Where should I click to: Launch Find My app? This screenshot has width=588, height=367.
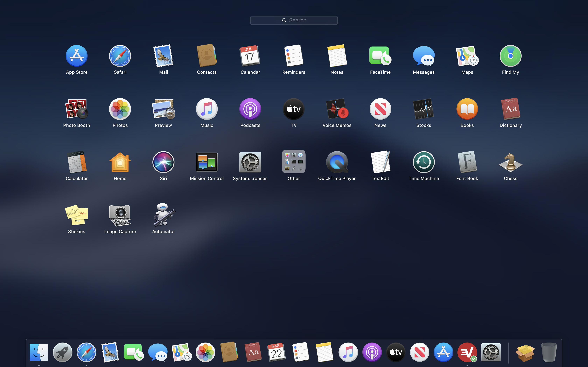pos(510,56)
